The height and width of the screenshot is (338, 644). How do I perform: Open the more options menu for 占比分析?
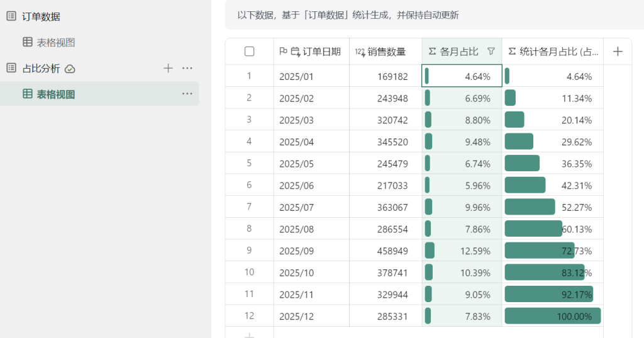point(187,68)
